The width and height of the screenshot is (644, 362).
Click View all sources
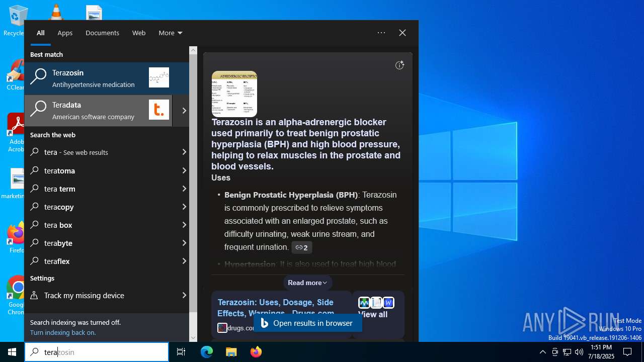373,314
